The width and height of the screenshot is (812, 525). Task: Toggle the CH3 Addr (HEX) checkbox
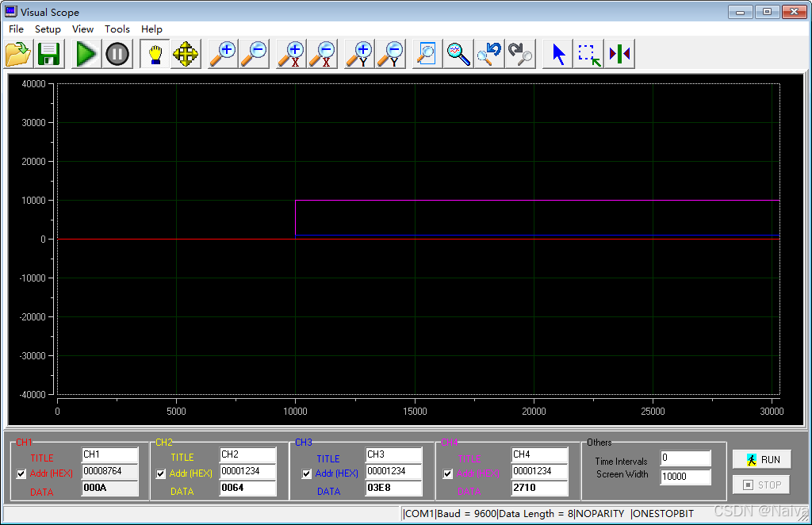(x=307, y=473)
